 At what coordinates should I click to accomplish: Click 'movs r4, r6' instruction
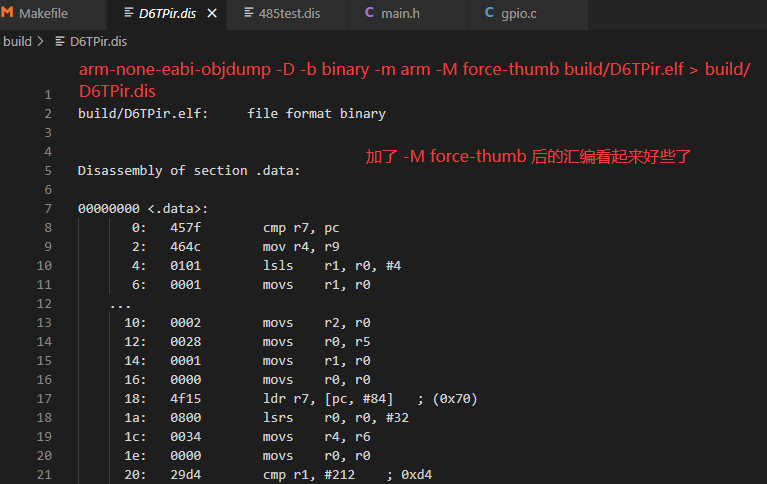point(316,437)
